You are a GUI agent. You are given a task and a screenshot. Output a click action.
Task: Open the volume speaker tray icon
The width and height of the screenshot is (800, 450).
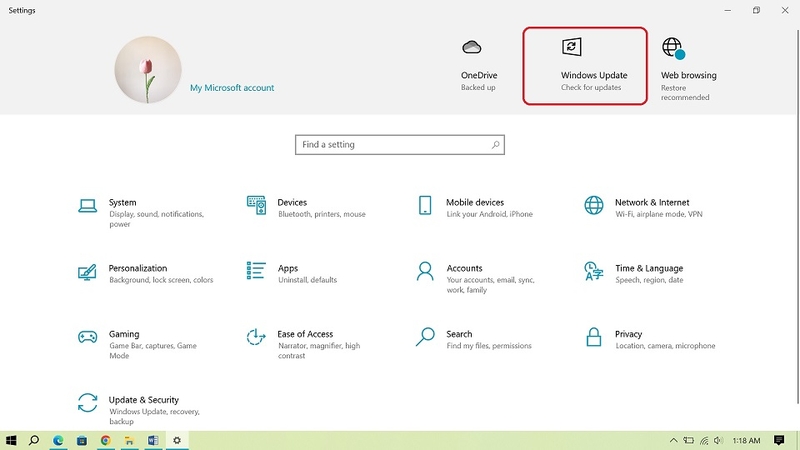(x=718, y=440)
